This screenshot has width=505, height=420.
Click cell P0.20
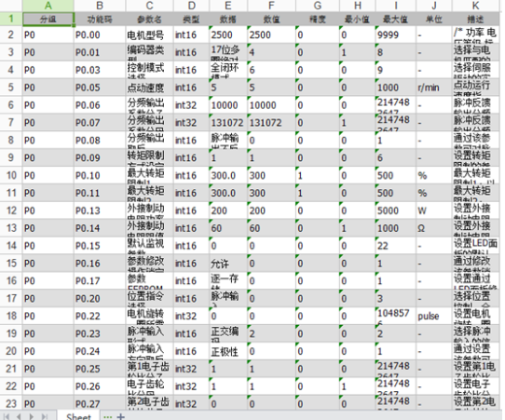click(x=100, y=299)
